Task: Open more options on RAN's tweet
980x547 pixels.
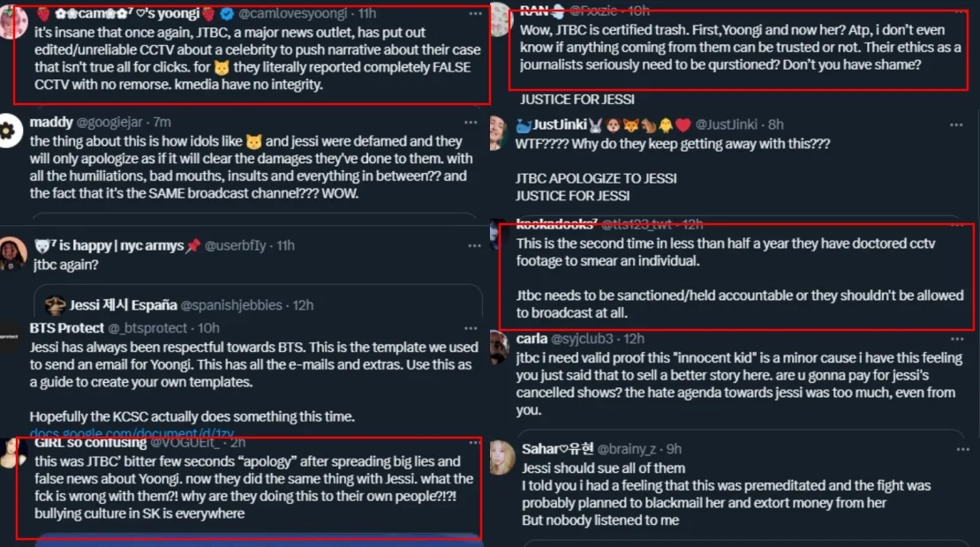Action: (955, 11)
